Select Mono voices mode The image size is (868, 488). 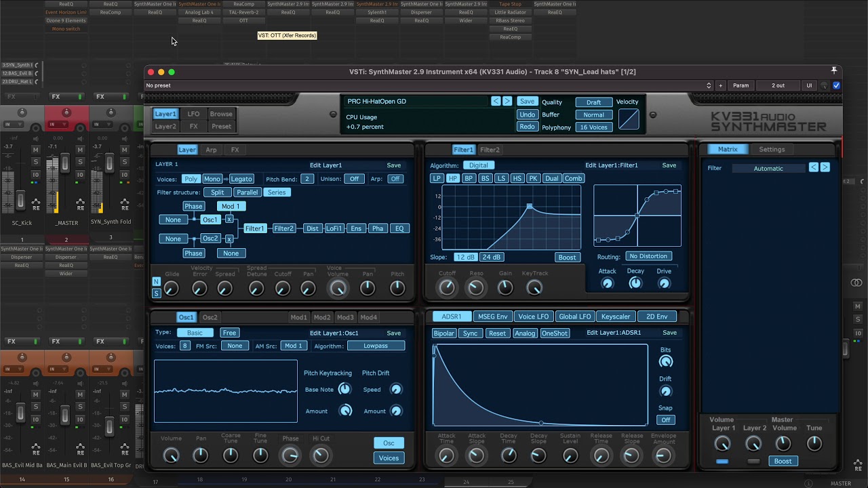[212, 179]
